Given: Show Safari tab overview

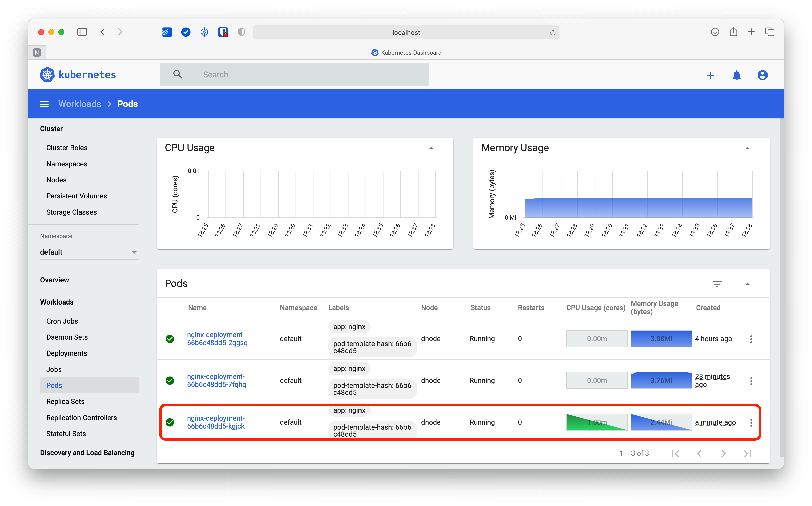Looking at the screenshot, I should click(x=770, y=32).
